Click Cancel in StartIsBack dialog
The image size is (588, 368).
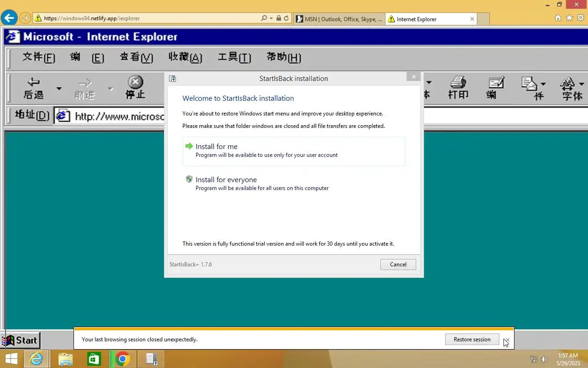pos(398,264)
